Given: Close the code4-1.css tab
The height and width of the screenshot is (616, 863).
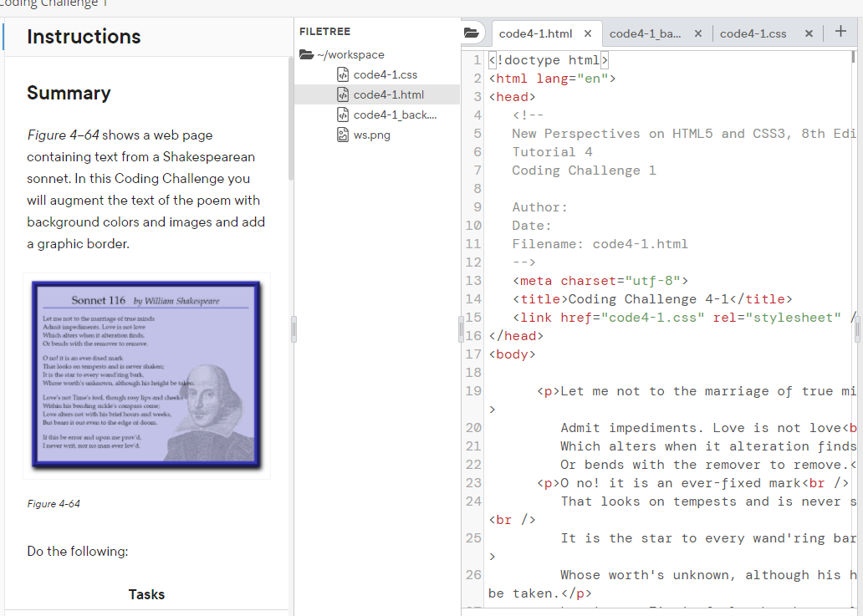Looking at the screenshot, I should [809, 33].
